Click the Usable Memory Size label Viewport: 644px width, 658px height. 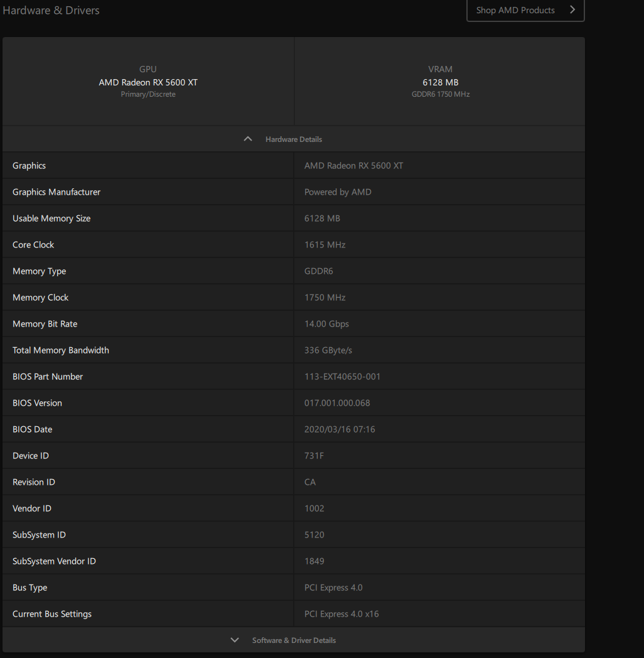(51, 218)
